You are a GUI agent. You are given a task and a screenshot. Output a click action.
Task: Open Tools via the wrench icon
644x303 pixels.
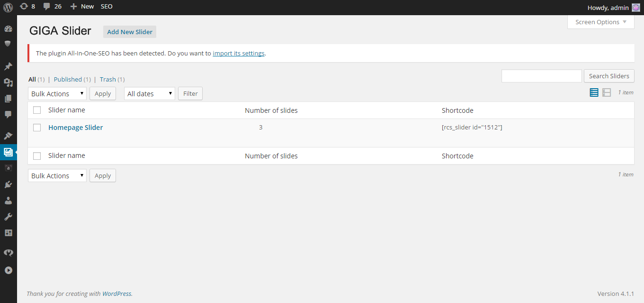pyautogui.click(x=8, y=217)
